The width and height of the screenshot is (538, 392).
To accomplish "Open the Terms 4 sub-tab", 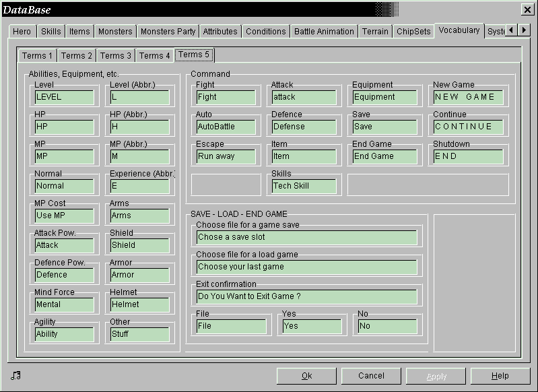I will [x=154, y=56].
